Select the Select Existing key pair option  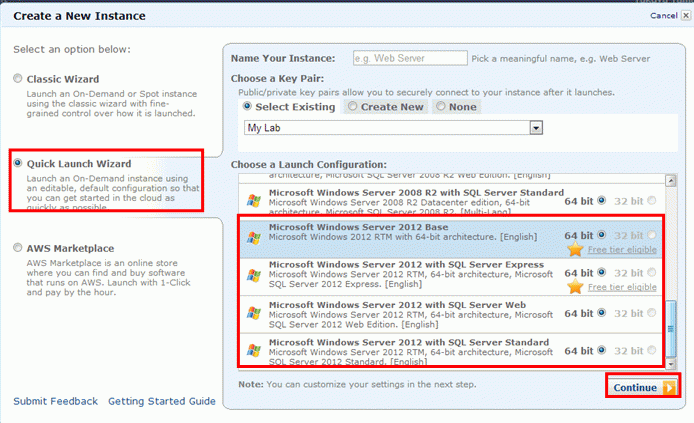247,106
